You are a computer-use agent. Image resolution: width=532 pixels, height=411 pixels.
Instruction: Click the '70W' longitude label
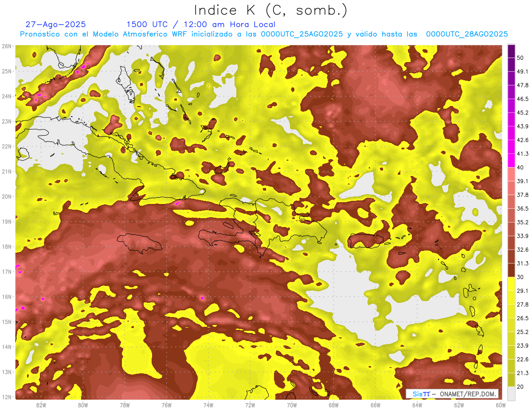click(x=292, y=405)
